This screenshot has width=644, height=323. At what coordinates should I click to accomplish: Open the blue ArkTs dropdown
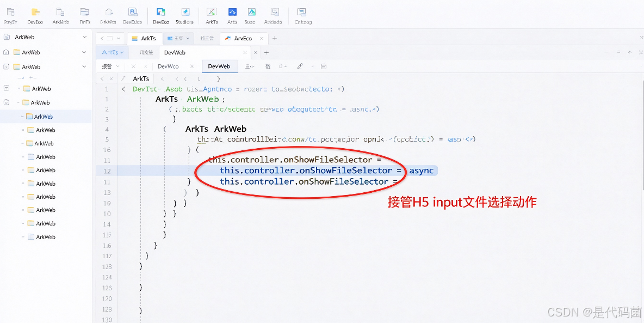coord(113,52)
